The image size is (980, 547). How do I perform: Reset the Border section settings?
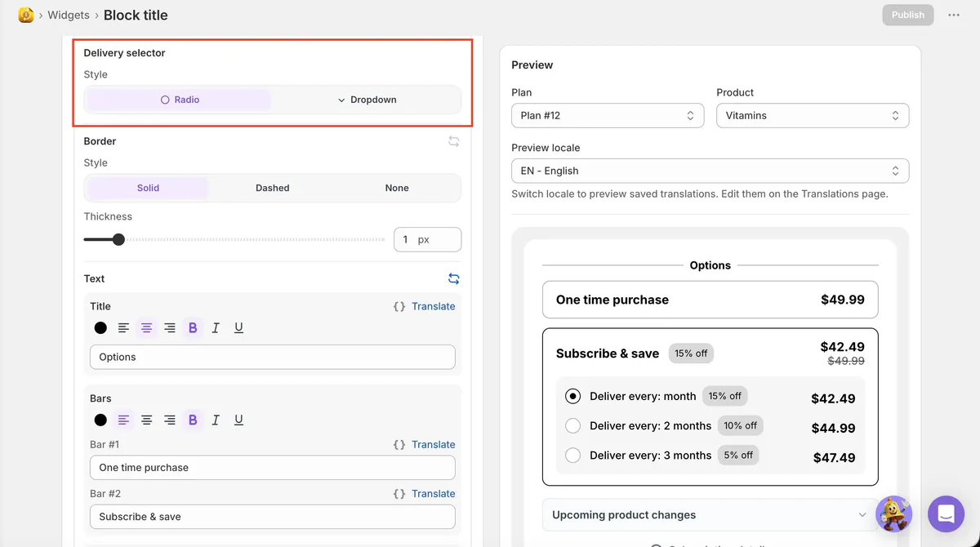pyautogui.click(x=454, y=141)
